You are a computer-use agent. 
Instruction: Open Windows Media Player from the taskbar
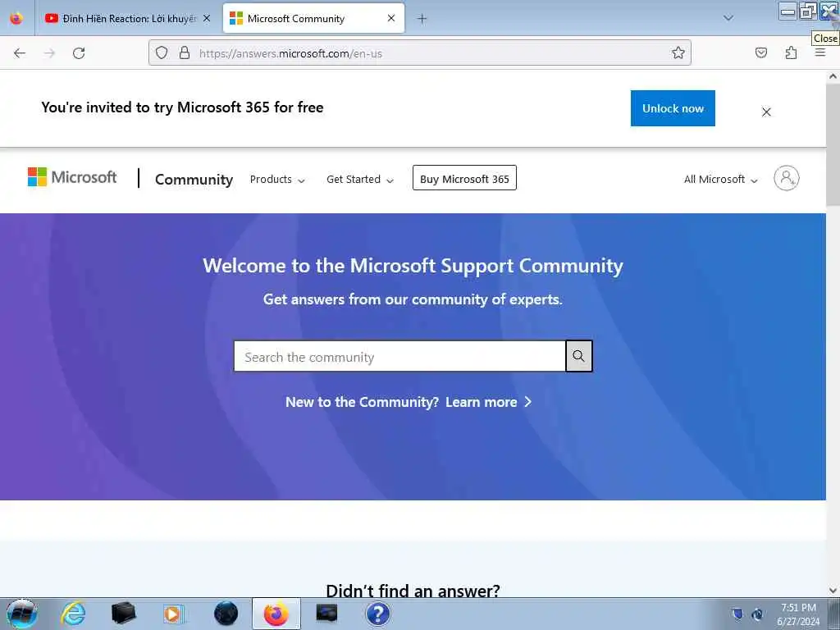(174, 614)
